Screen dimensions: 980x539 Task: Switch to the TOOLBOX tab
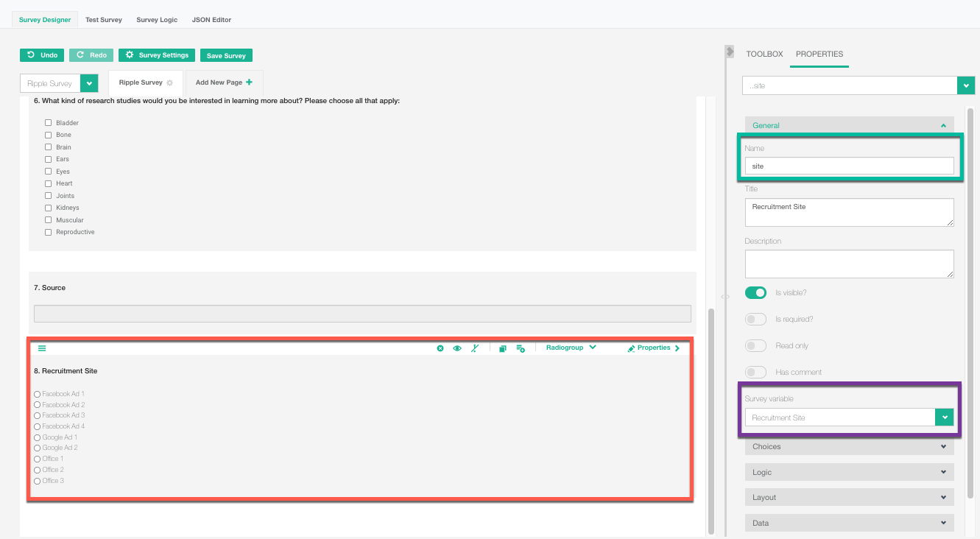point(764,54)
